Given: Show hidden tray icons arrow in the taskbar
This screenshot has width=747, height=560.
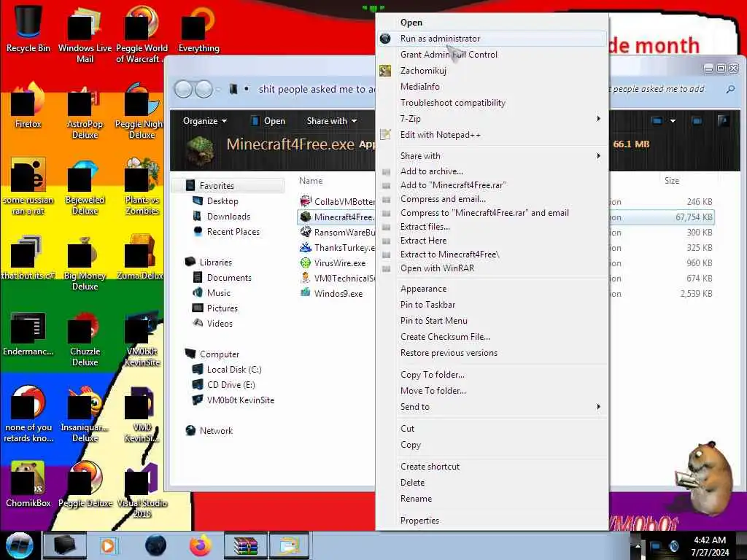Looking at the screenshot, I should pyautogui.click(x=638, y=546).
